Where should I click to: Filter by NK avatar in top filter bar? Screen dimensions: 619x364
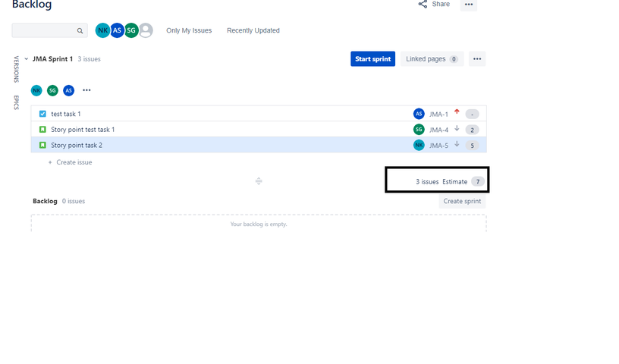(x=102, y=30)
